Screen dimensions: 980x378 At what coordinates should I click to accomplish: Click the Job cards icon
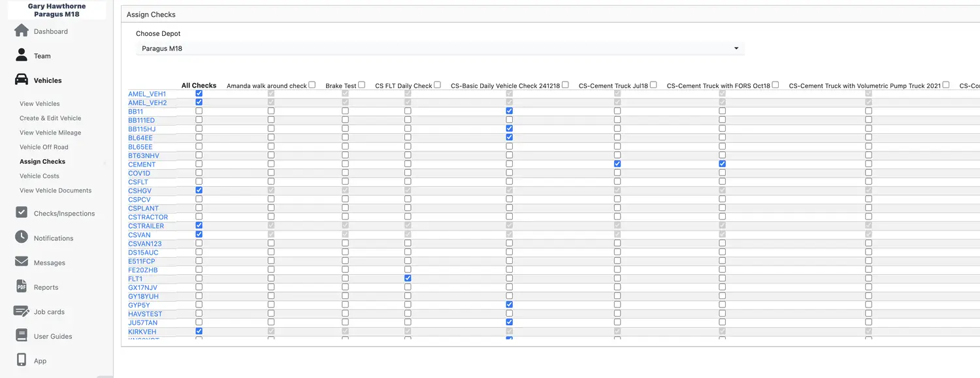click(22, 311)
